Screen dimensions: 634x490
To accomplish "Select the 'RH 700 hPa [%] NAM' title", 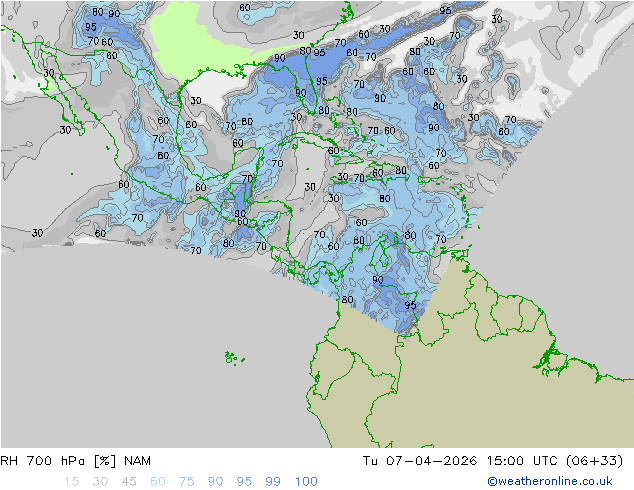I will [x=76, y=461].
